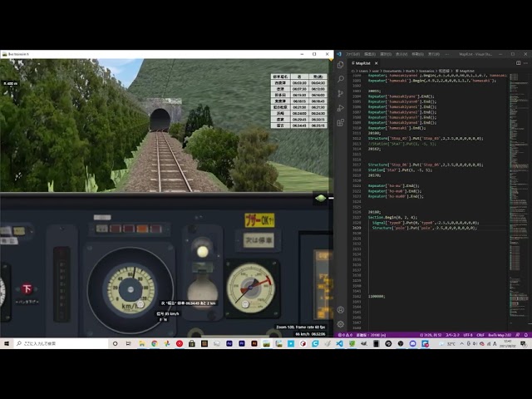532x399 pixels.
Task: Open the Search view in VS Code
Action: (340, 79)
